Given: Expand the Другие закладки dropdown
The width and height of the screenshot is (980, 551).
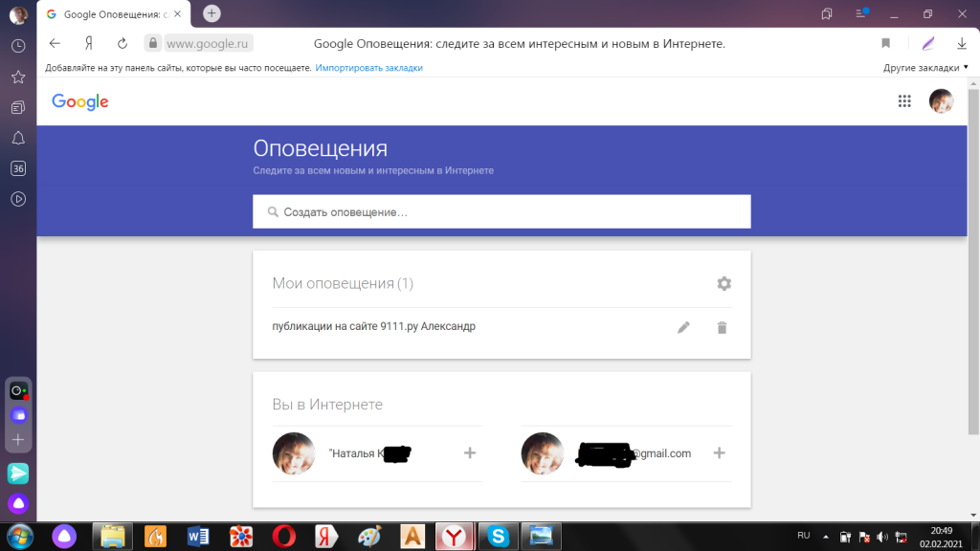Looking at the screenshot, I should pos(925,68).
